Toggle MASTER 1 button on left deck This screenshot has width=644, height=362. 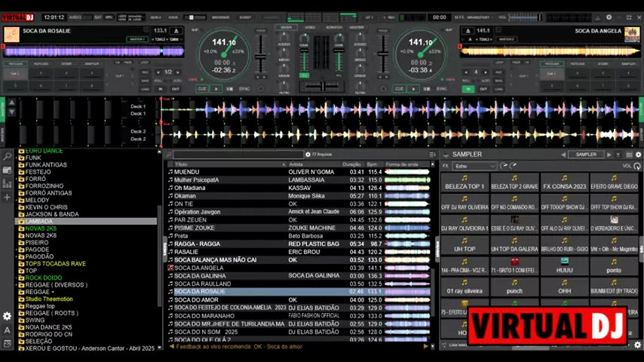click(137, 39)
